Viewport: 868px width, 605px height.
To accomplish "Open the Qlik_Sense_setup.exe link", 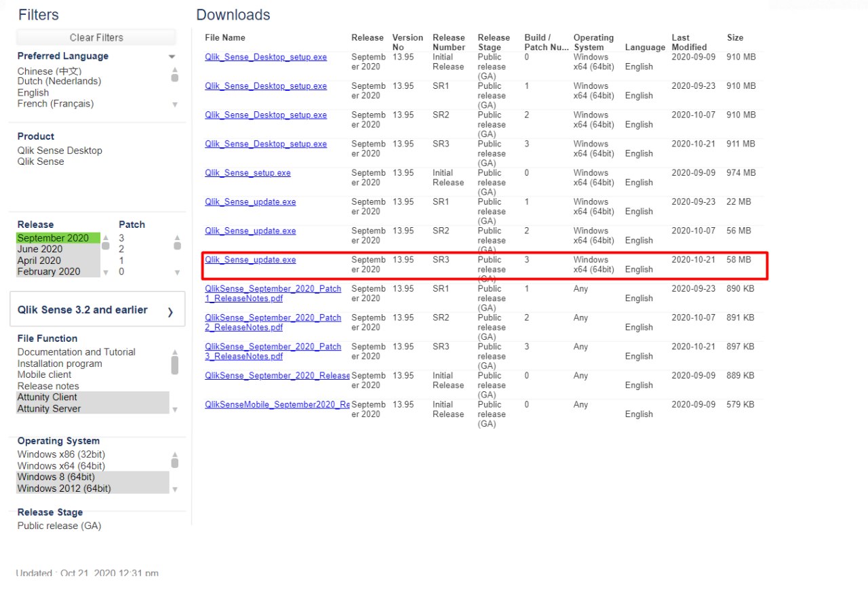I will click(248, 173).
